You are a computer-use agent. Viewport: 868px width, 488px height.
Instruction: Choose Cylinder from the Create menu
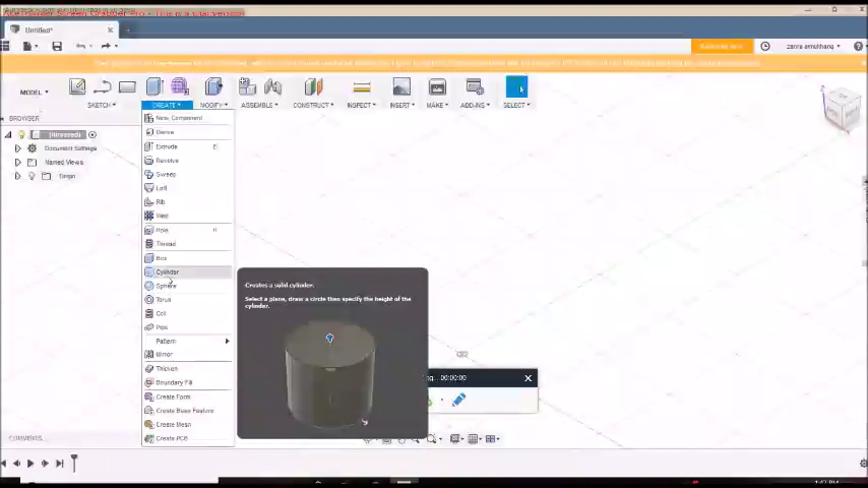coord(188,272)
